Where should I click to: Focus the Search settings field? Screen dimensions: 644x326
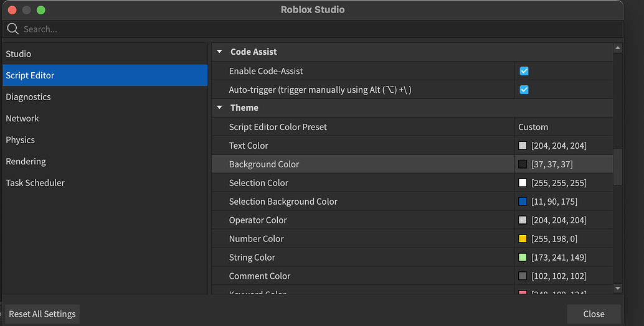[x=313, y=29]
